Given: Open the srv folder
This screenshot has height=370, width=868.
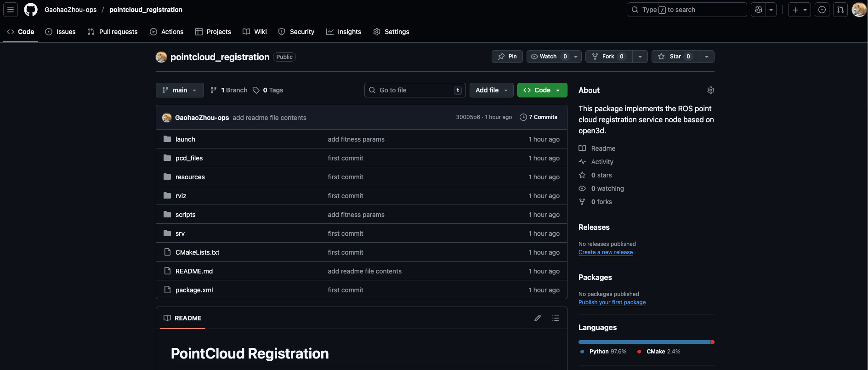Looking at the screenshot, I should [180, 233].
